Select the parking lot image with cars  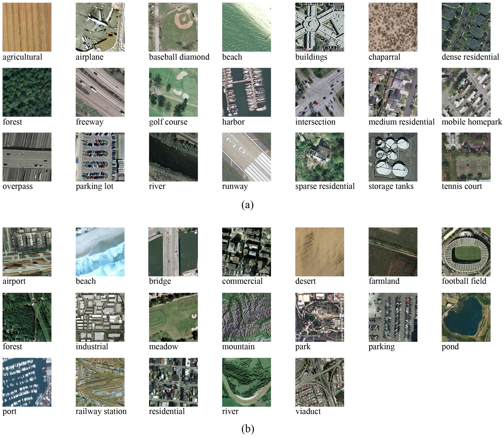pyautogui.click(x=100, y=157)
